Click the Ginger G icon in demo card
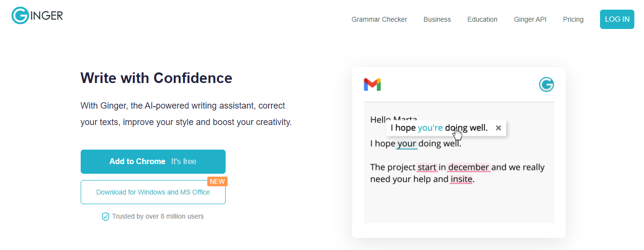 pos(546,84)
